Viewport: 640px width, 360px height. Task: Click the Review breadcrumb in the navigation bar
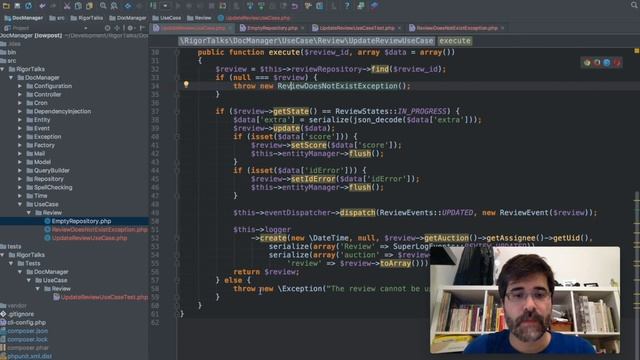pos(199,18)
